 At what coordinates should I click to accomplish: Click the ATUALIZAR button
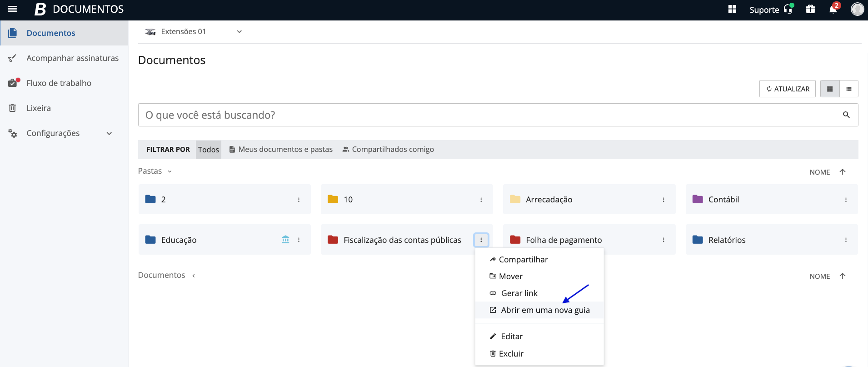[787, 89]
